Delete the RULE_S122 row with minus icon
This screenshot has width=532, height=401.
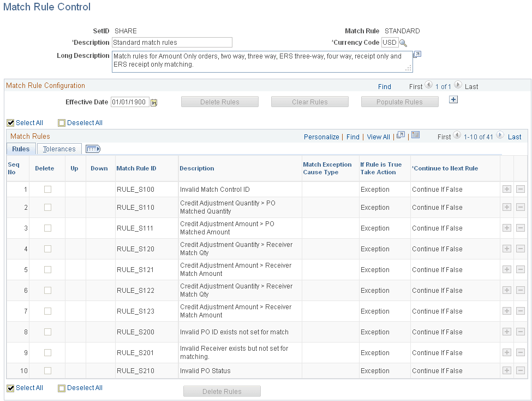pyautogui.click(x=521, y=290)
